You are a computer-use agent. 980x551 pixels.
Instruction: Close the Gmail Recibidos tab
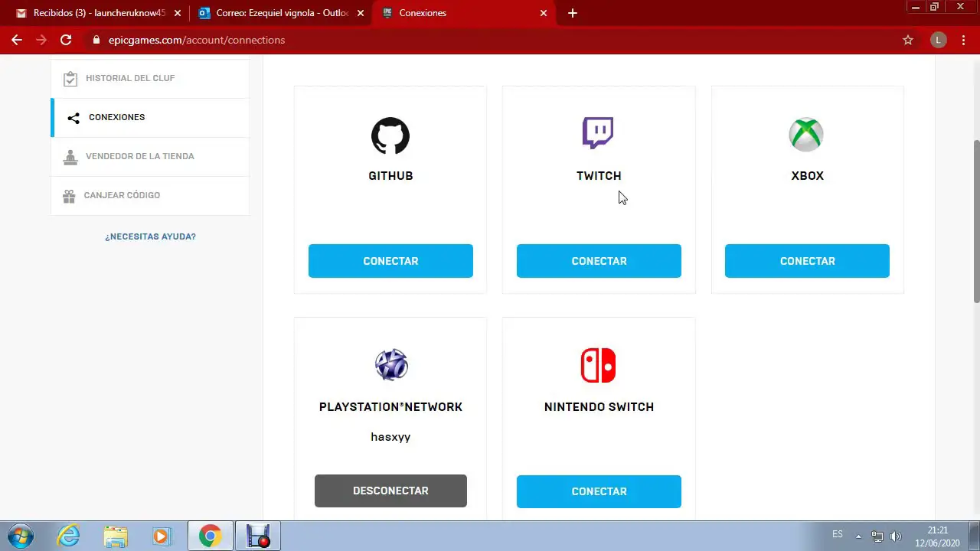pyautogui.click(x=178, y=13)
